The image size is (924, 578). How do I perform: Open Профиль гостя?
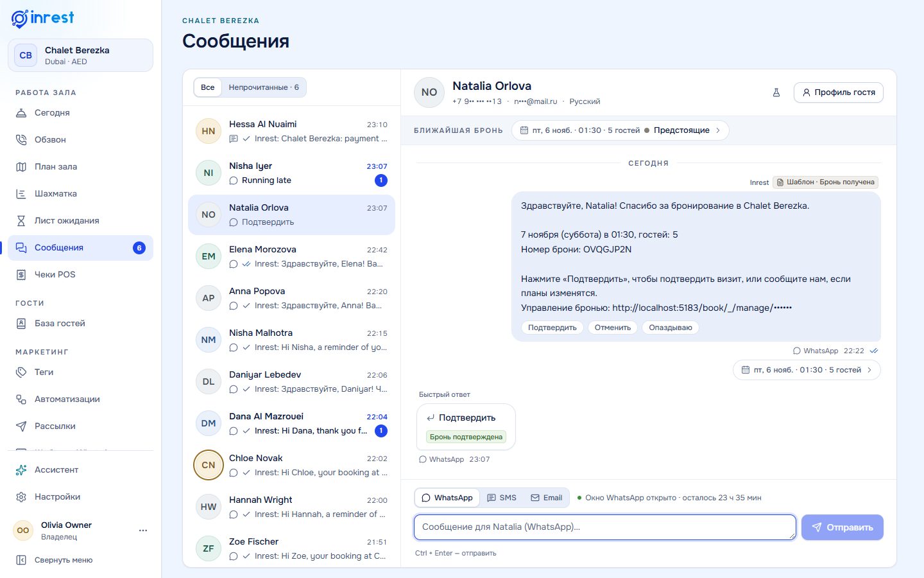coord(839,92)
